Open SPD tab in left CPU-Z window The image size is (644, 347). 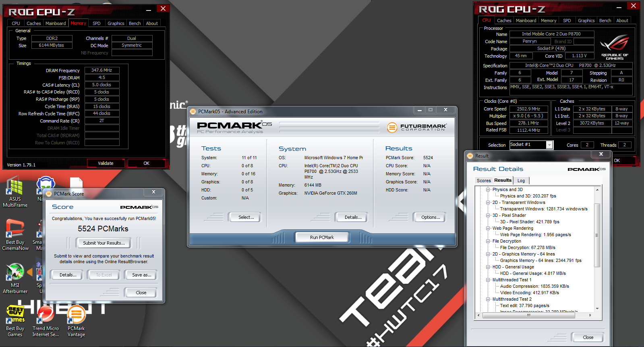(97, 23)
